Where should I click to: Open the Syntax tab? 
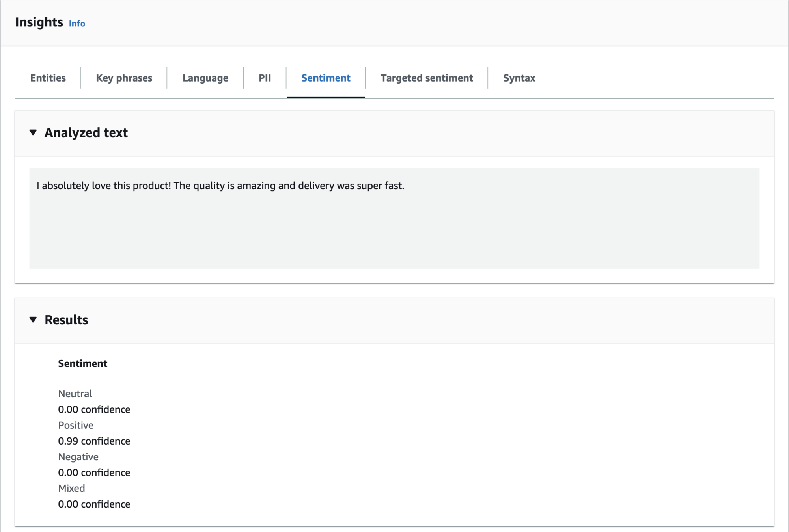click(x=519, y=78)
